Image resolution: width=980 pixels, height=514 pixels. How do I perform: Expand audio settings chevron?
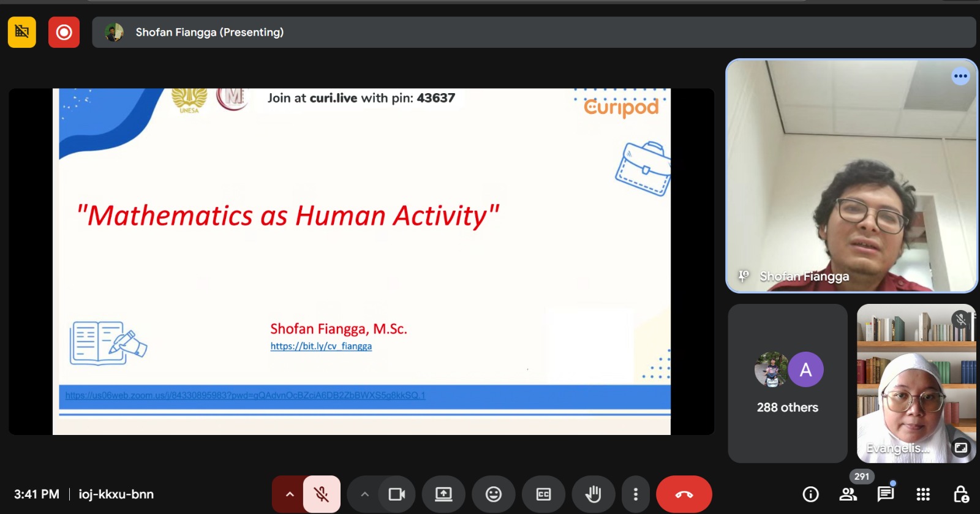point(290,494)
